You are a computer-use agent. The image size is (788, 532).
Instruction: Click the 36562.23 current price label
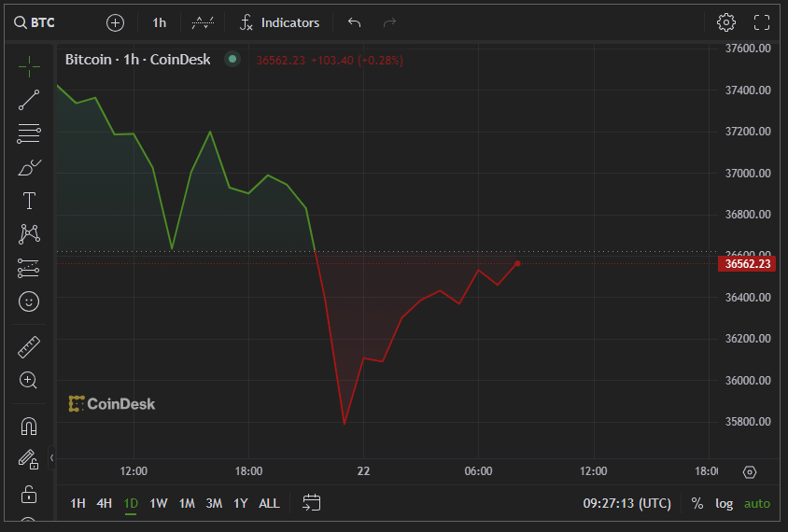(x=747, y=264)
